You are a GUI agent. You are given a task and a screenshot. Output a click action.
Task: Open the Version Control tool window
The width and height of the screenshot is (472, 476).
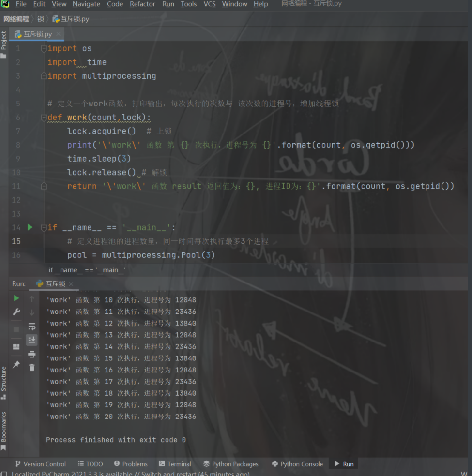click(x=40, y=464)
